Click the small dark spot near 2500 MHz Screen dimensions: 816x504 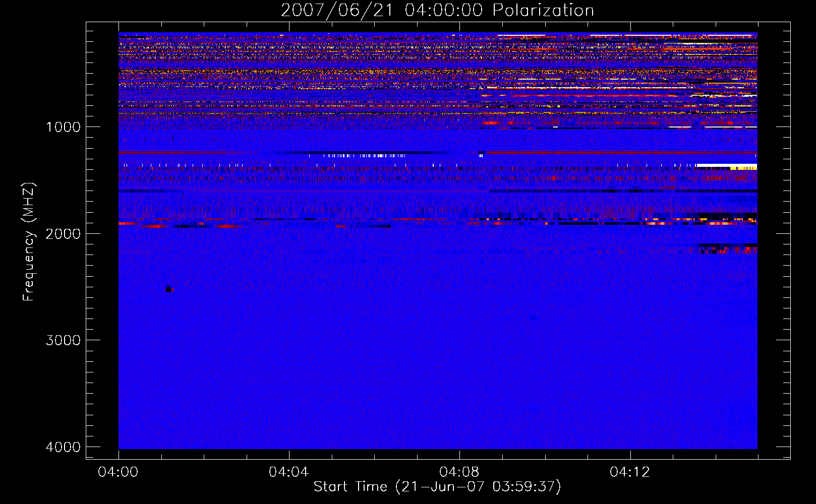coord(168,289)
